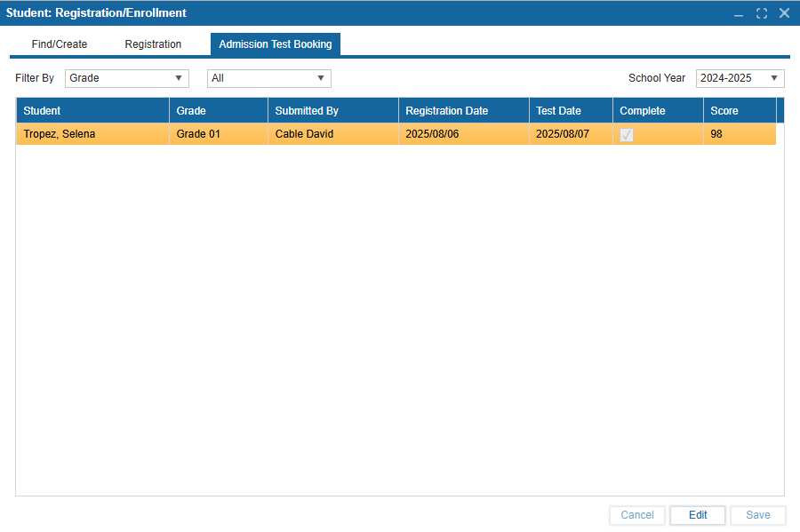The height and width of the screenshot is (532, 800).
Task: Open the Filter By Grade dropdown
Action: 127,78
